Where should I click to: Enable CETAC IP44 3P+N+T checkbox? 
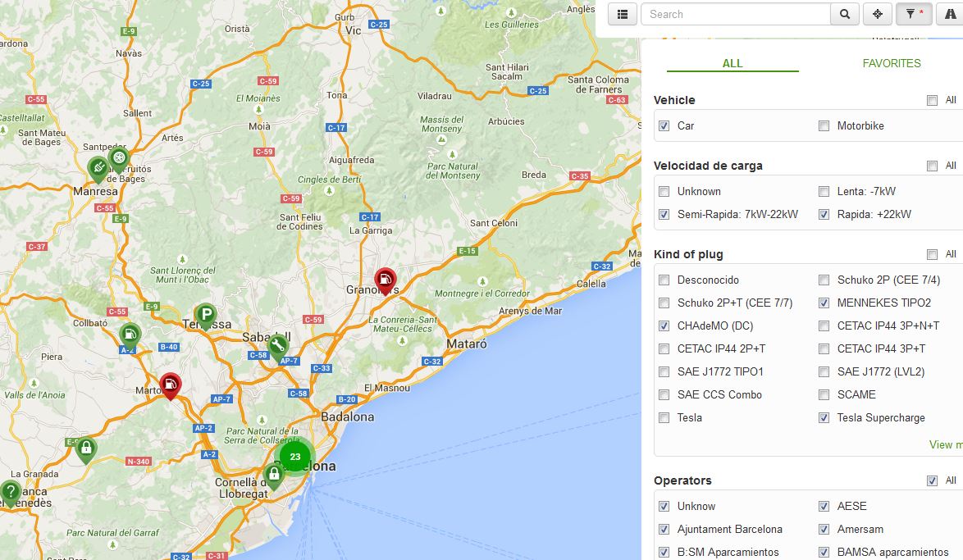tap(824, 326)
